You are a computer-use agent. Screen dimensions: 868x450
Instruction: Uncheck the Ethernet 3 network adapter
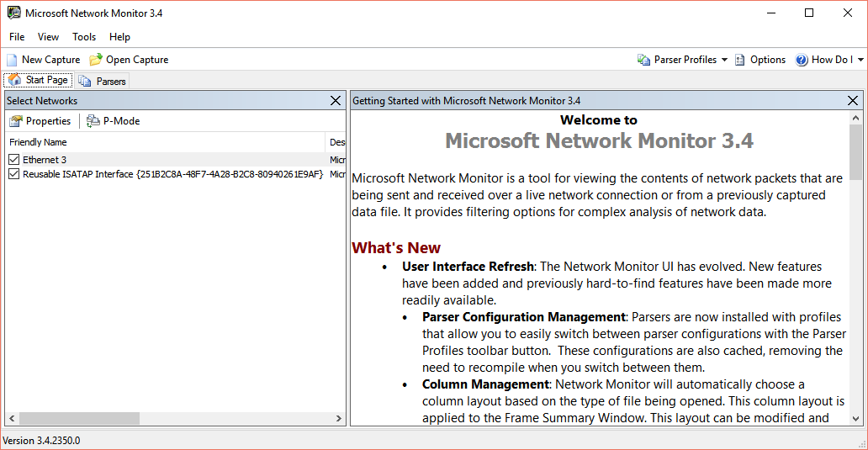[x=13, y=160]
